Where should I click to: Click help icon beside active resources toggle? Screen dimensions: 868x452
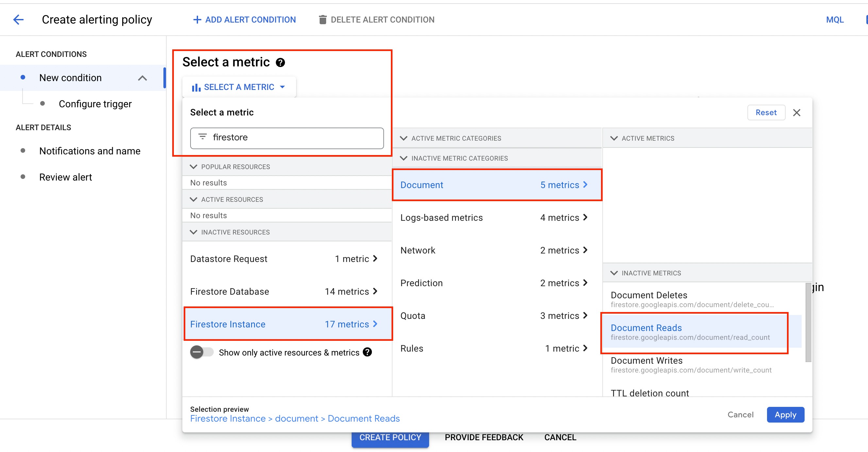(368, 352)
